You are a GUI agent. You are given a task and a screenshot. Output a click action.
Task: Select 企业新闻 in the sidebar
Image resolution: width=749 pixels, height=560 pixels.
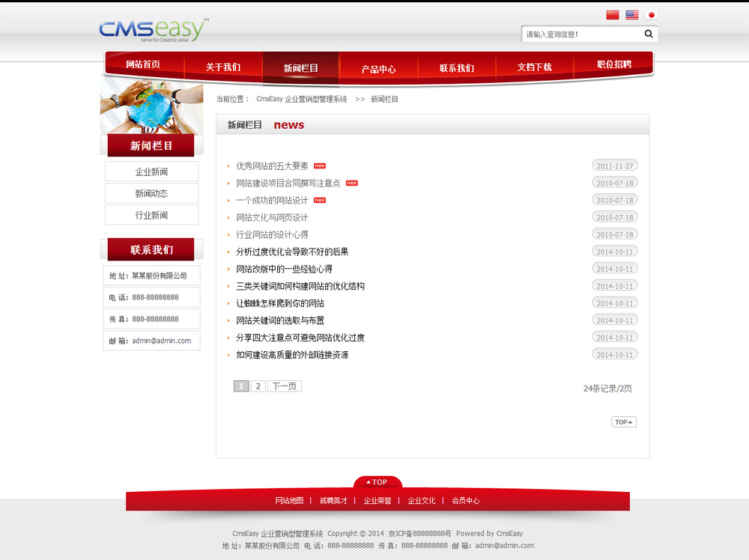151,172
